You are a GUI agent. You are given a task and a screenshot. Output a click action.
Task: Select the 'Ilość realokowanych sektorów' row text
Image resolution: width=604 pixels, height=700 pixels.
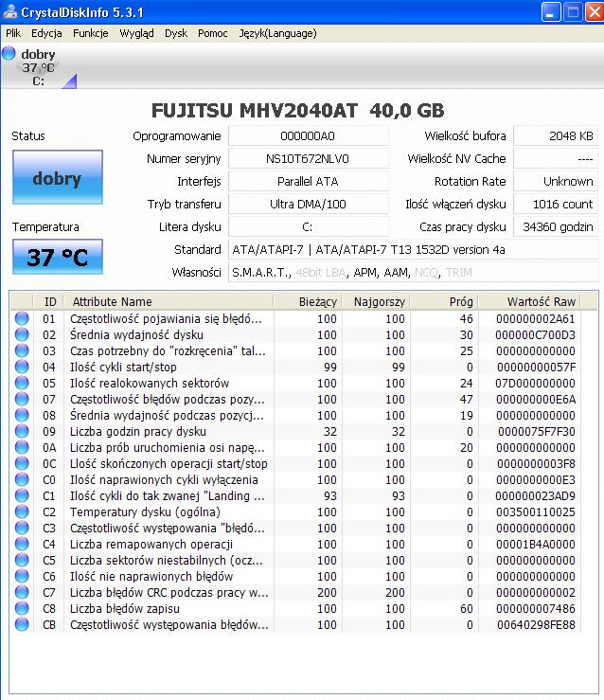[150, 383]
